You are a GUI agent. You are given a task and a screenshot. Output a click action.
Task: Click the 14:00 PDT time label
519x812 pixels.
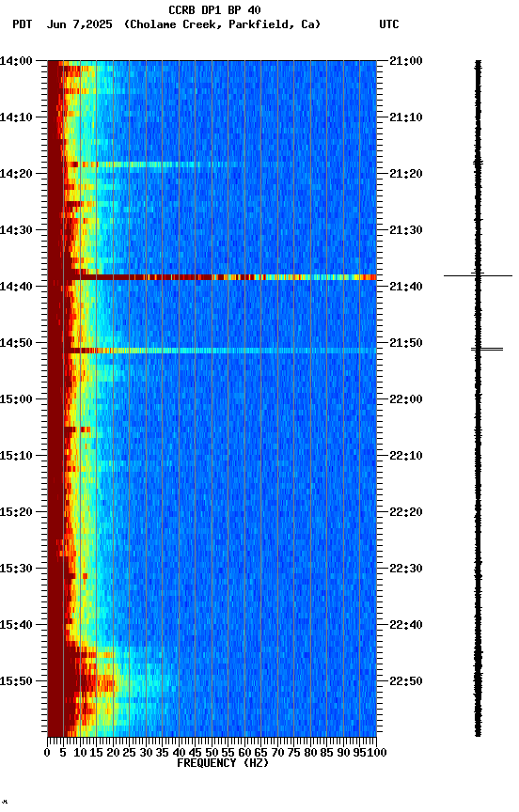[16, 61]
